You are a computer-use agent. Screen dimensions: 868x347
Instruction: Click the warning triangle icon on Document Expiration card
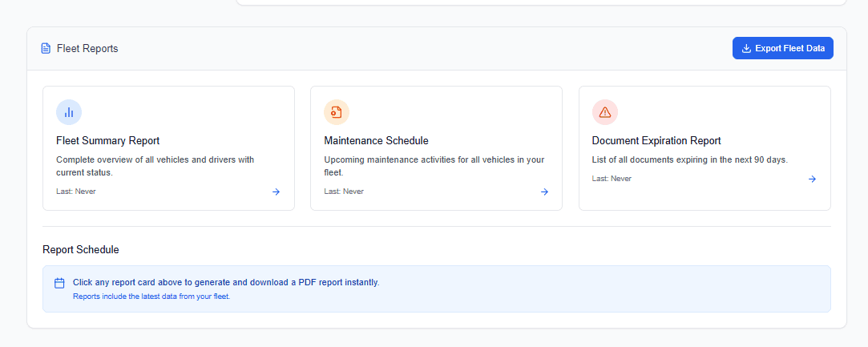click(x=605, y=112)
